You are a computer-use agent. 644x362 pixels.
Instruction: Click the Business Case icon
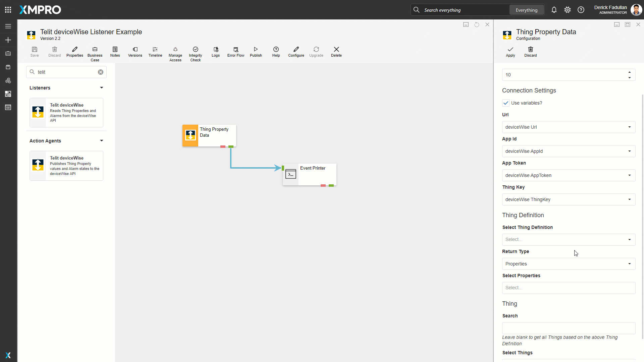coord(95,54)
